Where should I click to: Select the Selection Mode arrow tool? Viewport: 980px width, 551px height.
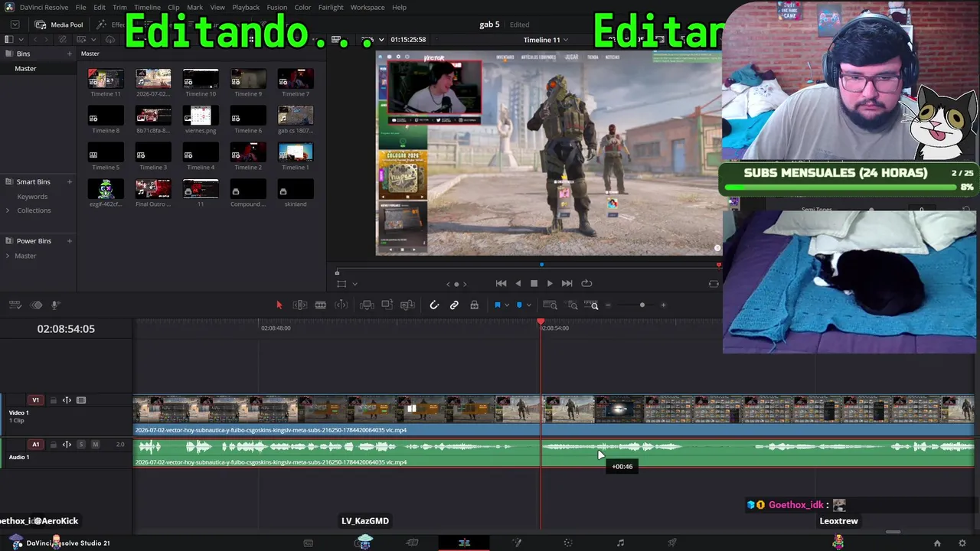coord(279,305)
